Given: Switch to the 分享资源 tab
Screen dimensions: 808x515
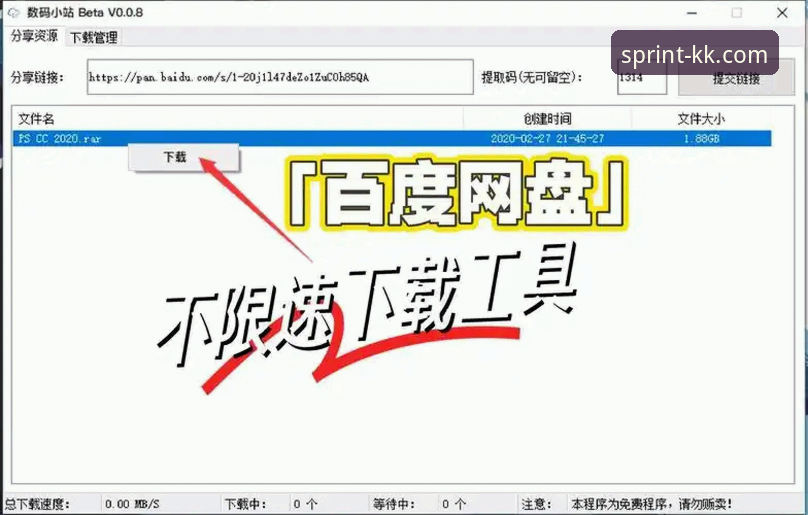Looking at the screenshot, I should click(34, 36).
